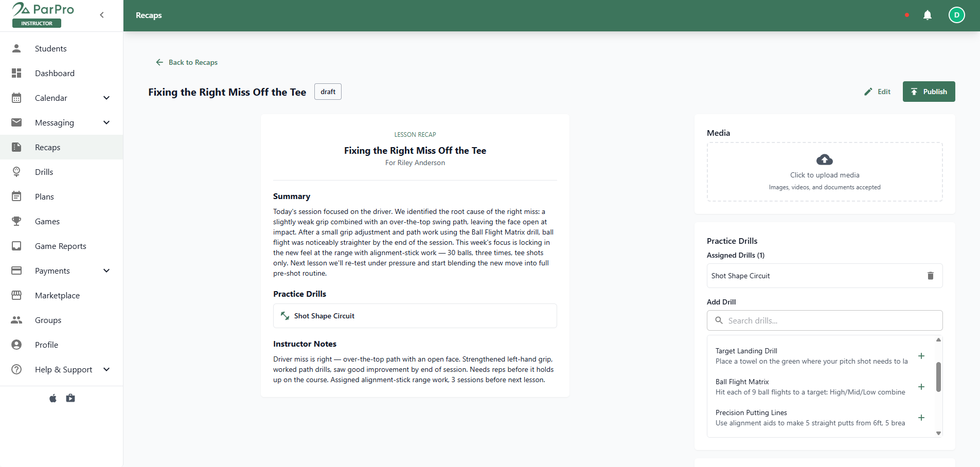Open Marketplace menu item

click(x=61, y=295)
